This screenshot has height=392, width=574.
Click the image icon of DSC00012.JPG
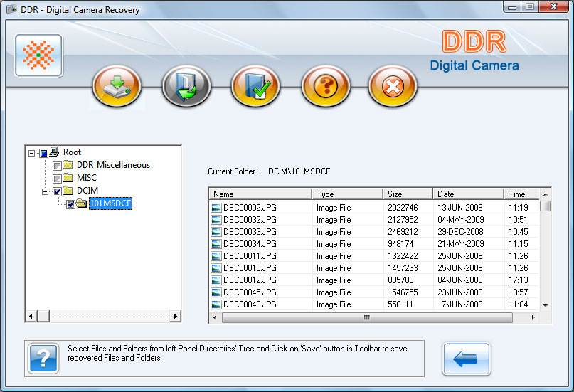coord(216,280)
